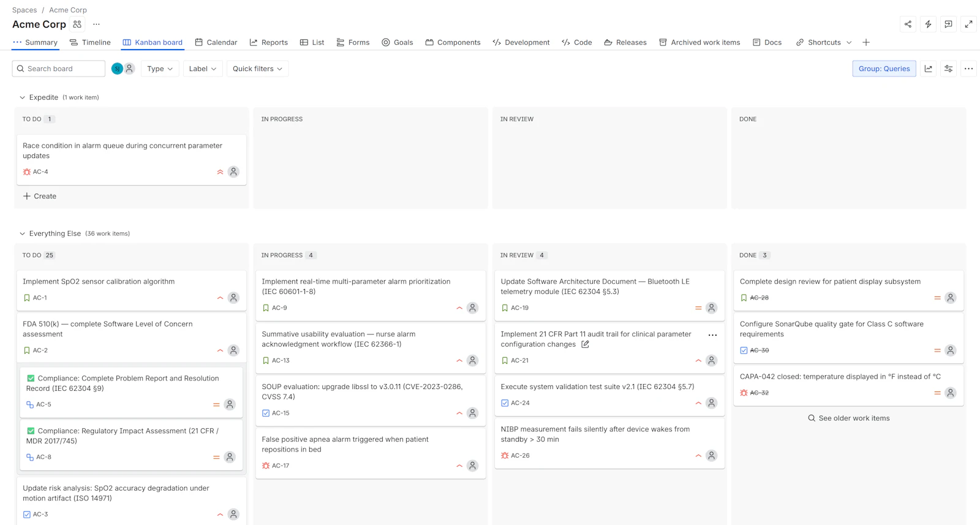
Task: Click the story type icon on AC-1
Action: point(26,298)
